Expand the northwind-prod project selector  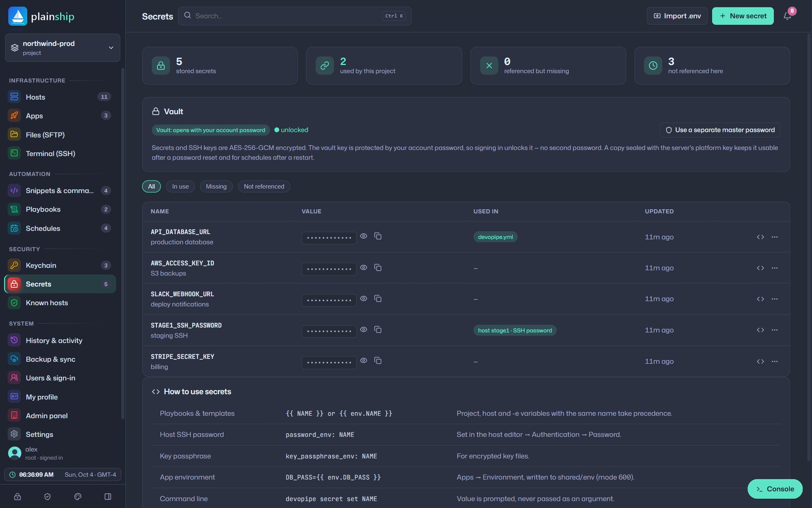click(x=63, y=48)
